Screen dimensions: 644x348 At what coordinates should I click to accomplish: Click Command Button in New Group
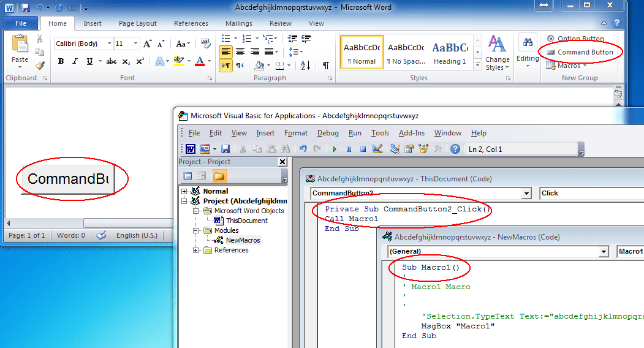(580, 52)
